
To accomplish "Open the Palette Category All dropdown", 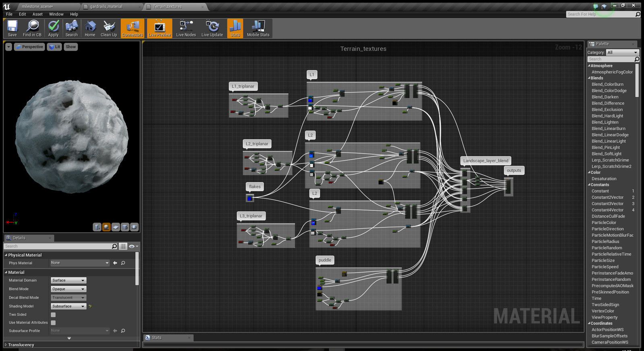I will pos(622,52).
